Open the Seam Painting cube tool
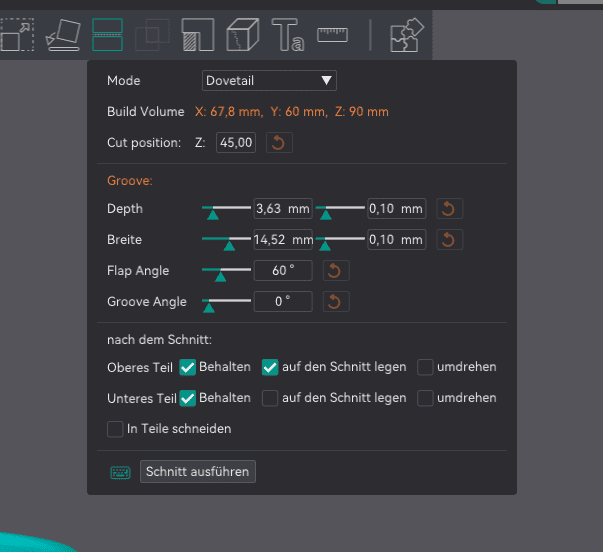The image size is (603, 552). tap(243, 35)
